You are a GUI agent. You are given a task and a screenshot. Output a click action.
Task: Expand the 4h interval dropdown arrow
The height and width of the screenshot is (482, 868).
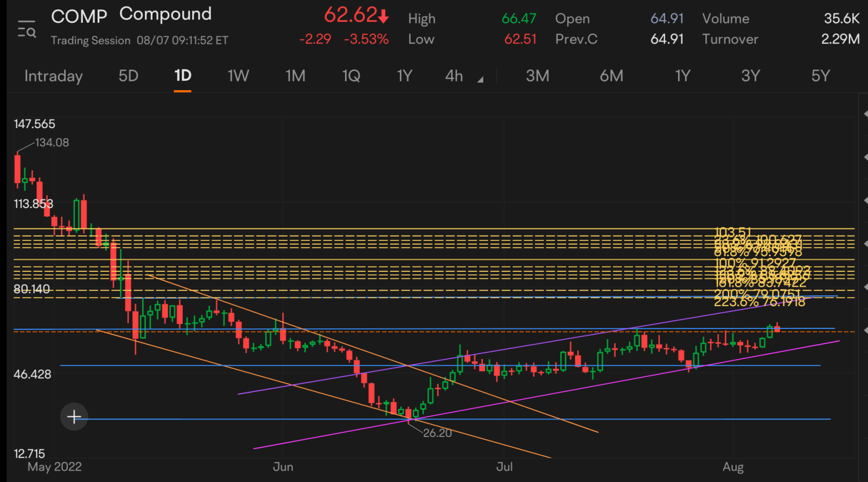(x=480, y=80)
